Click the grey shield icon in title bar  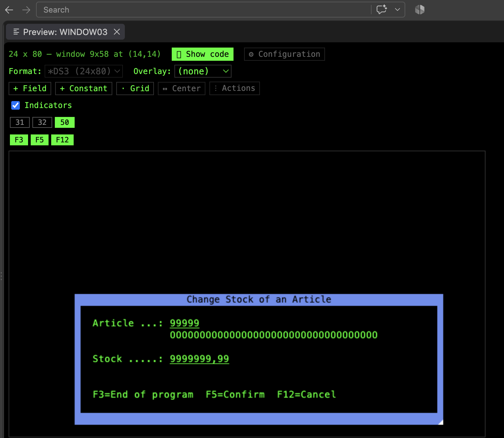point(419,10)
